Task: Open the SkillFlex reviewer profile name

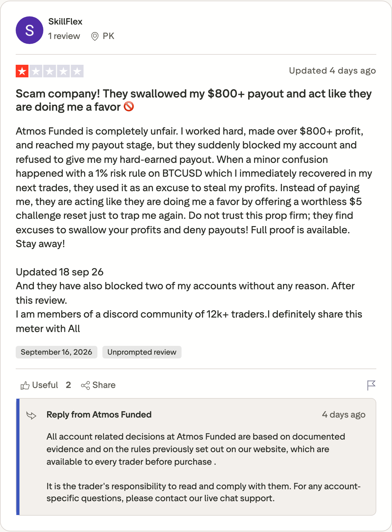Action: point(65,22)
